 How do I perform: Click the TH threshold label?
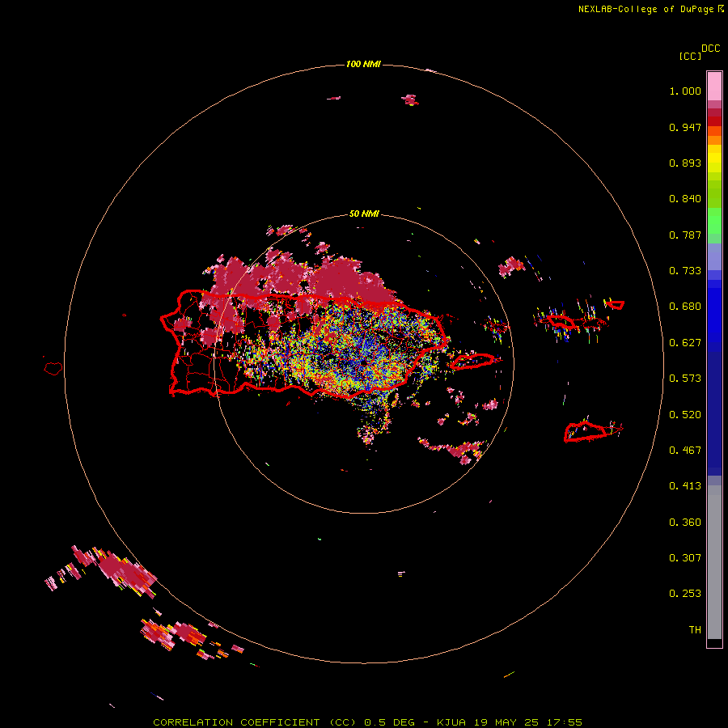pos(695,630)
